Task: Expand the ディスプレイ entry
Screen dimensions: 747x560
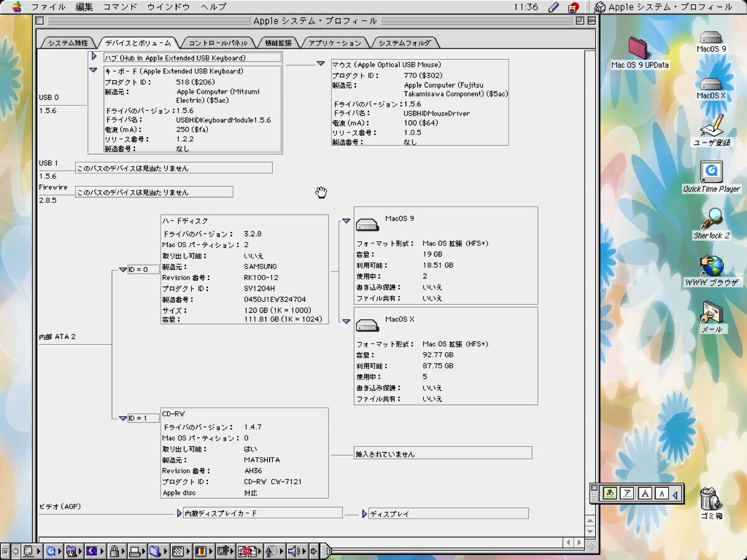Action: 365,514
